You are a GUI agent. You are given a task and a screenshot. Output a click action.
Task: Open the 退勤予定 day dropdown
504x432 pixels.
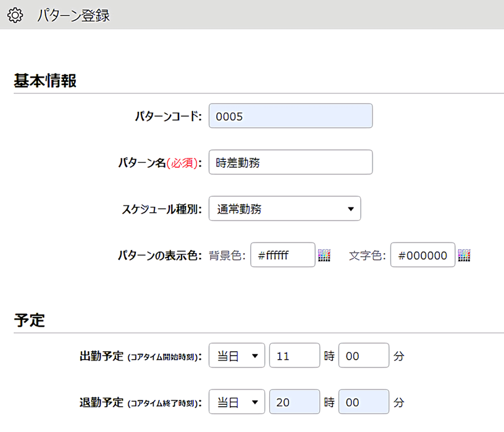(x=237, y=402)
